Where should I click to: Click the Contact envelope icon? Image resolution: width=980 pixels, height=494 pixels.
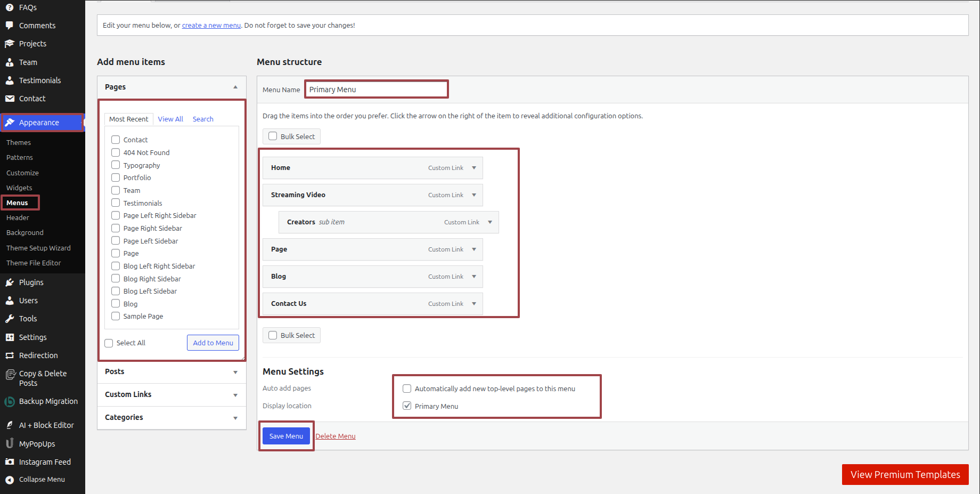(10, 99)
